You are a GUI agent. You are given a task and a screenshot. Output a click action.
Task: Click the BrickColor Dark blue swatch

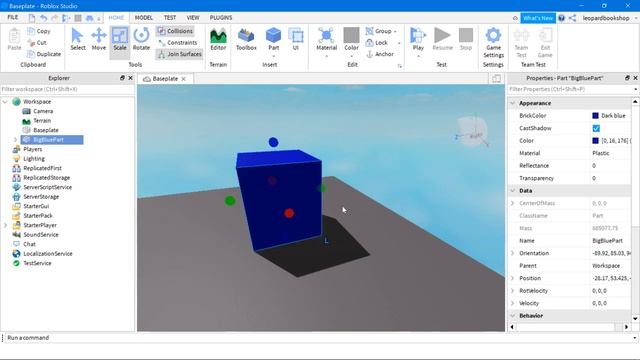595,116
